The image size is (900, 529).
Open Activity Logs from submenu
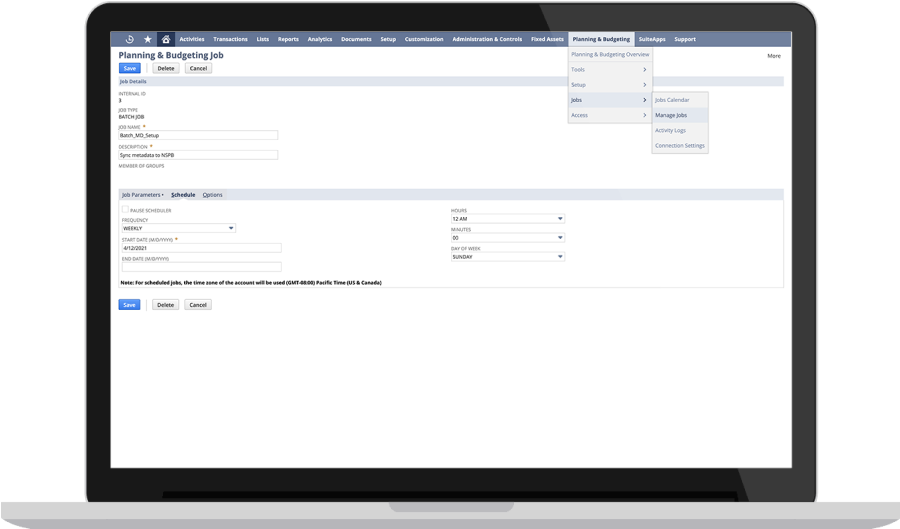coord(680,130)
